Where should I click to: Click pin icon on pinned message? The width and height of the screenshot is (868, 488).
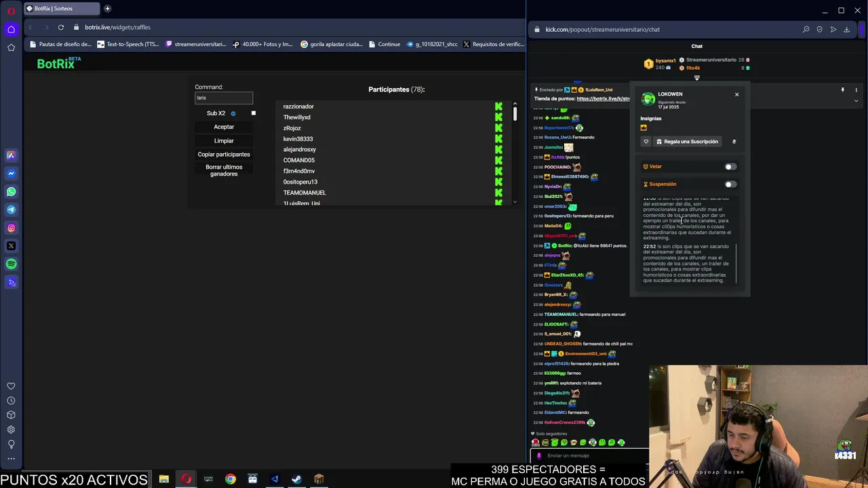coord(842,89)
